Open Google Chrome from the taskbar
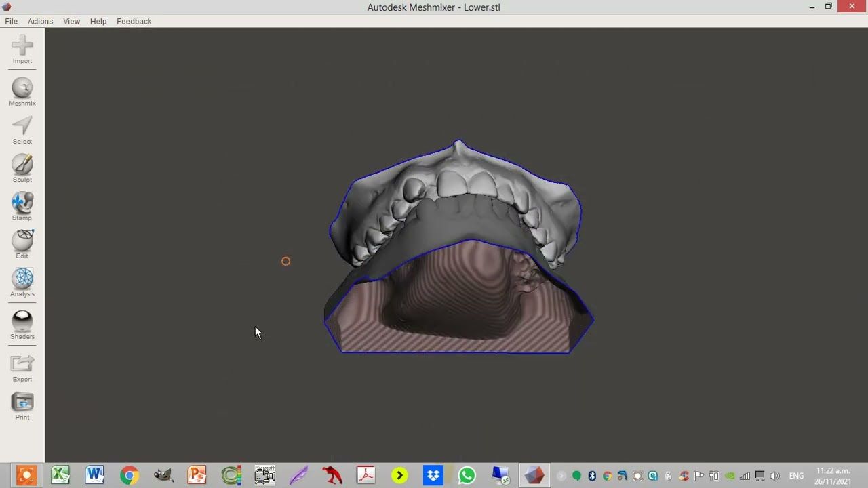This screenshot has width=868, height=488. click(129, 475)
